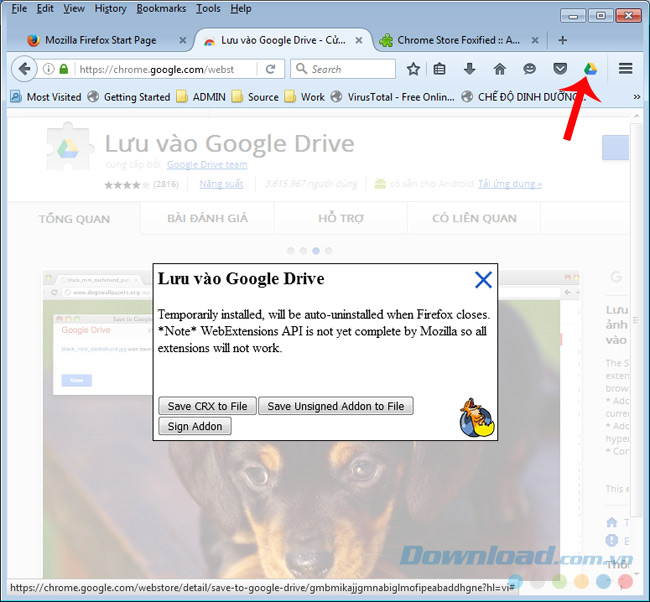Switch to Chrome Store Foxified tab
Image resolution: width=650 pixels, height=602 pixels.
pyautogui.click(x=458, y=40)
